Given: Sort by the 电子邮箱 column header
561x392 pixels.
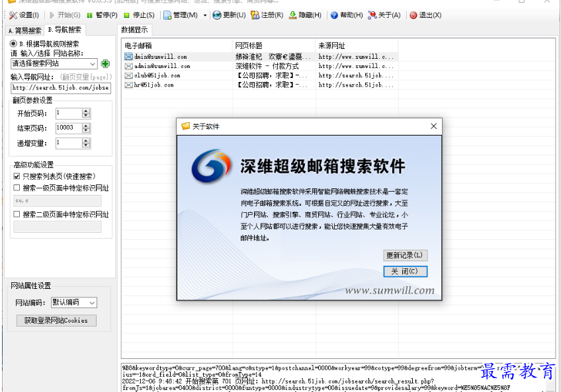Looking at the screenshot, I should click(177, 46).
